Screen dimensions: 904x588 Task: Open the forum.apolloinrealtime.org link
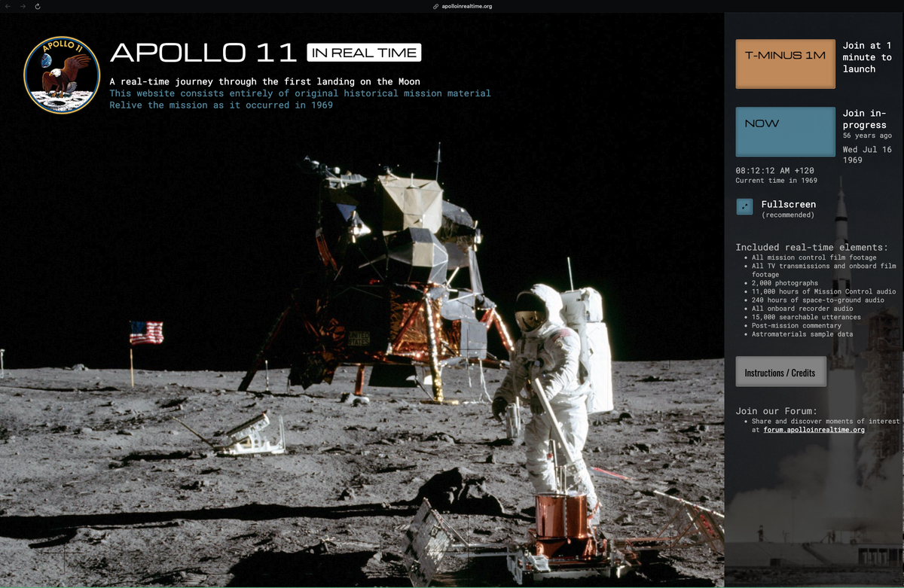tap(814, 430)
